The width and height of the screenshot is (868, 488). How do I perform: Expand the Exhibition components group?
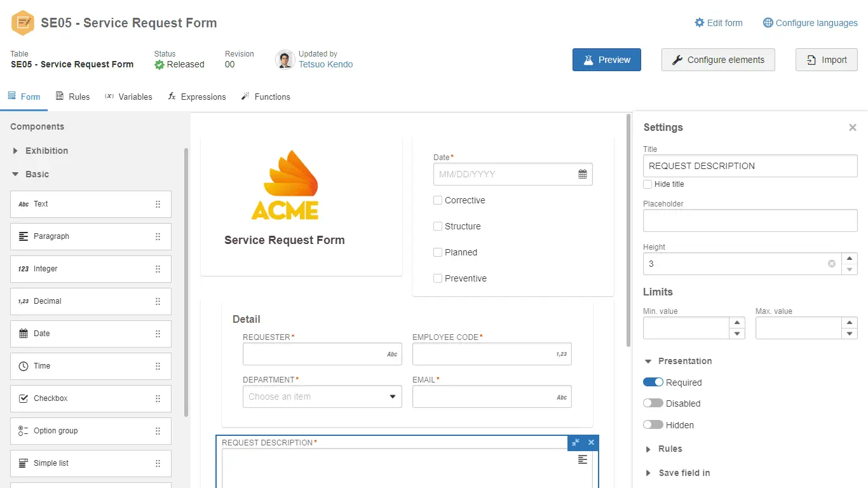pos(16,151)
